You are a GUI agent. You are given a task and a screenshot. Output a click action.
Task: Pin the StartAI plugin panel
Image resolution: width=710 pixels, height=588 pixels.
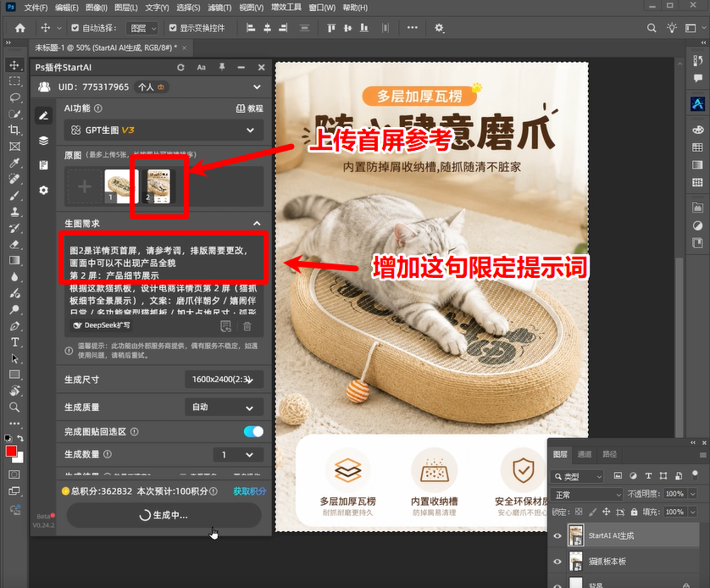[x=222, y=67]
